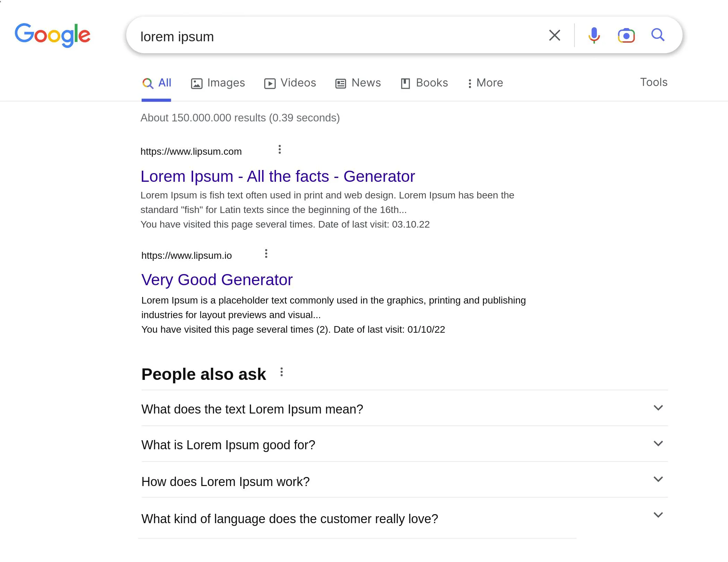Click the Tools button
Viewport: 728px width, 562px height.
tap(653, 82)
